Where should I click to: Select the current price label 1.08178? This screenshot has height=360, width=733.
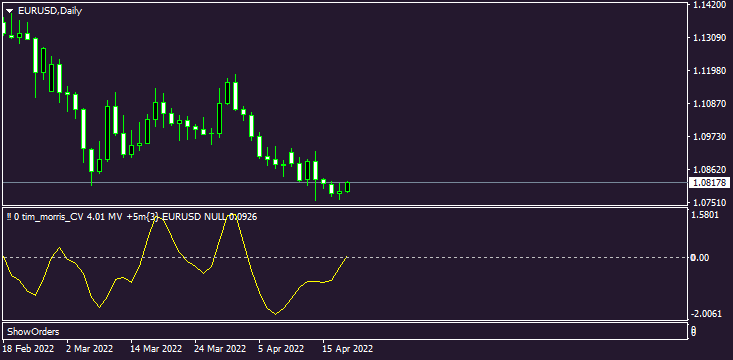coord(709,183)
